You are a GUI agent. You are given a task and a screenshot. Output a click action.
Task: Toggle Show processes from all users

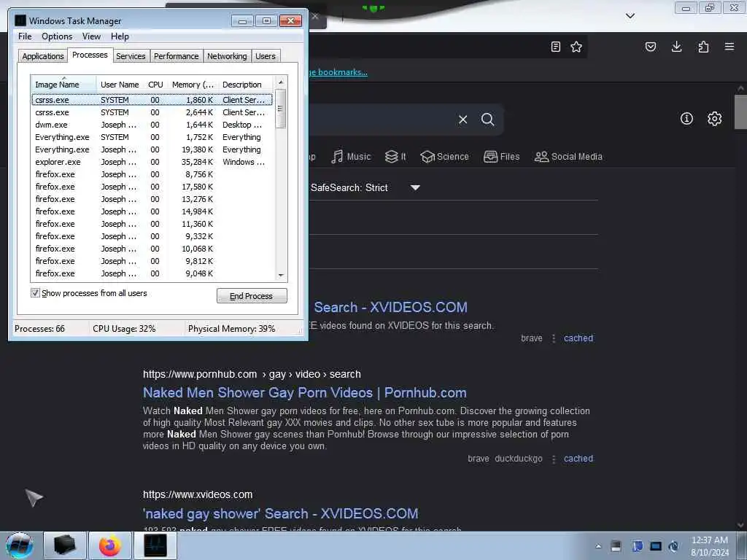35,293
